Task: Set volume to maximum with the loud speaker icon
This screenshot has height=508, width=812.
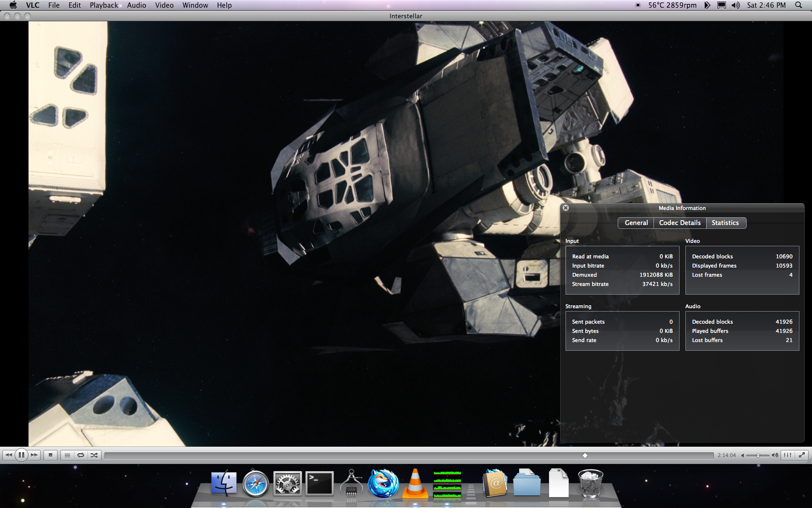Action: pos(775,455)
